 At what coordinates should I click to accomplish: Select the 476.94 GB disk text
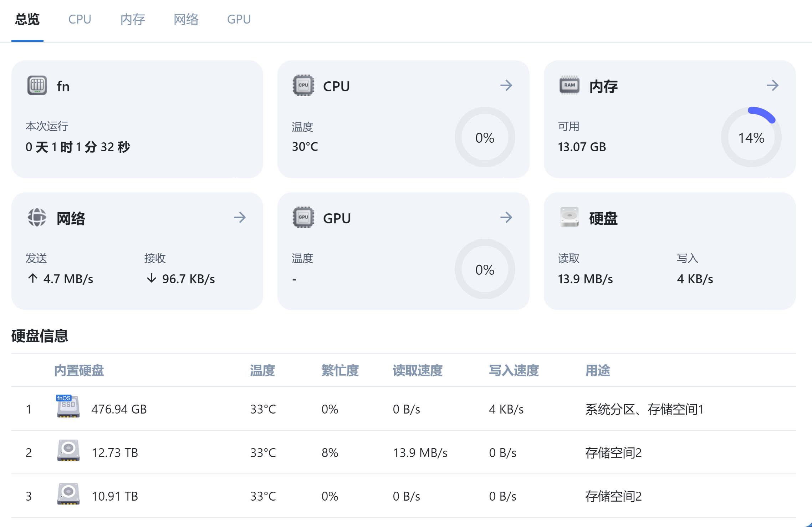(x=119, y=409)
